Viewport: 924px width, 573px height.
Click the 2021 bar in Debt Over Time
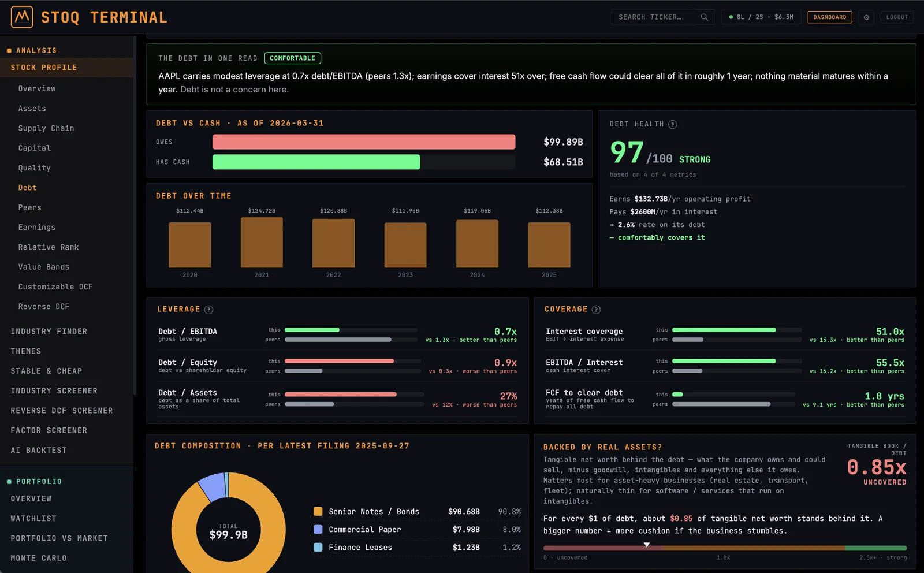tap(262, 243)
